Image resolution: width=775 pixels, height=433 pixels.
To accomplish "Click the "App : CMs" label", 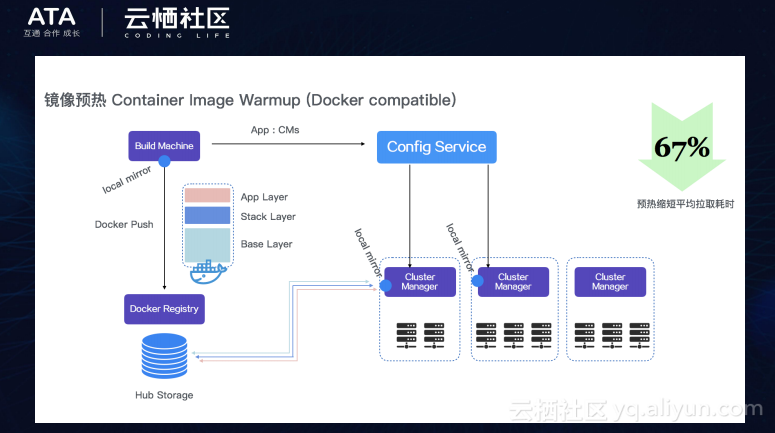I will click(x=275, y=130).
